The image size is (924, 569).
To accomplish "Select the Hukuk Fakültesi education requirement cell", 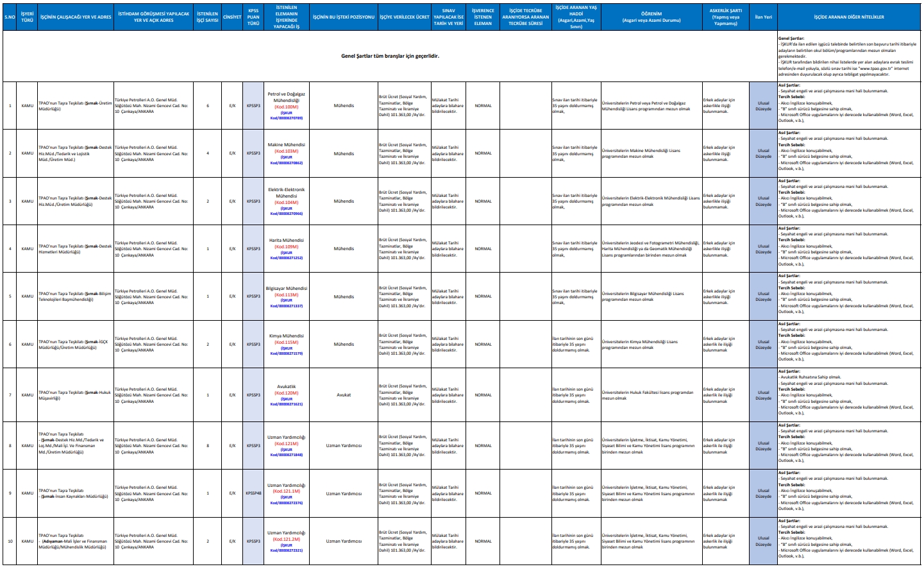I will click(x=647, y=395).
